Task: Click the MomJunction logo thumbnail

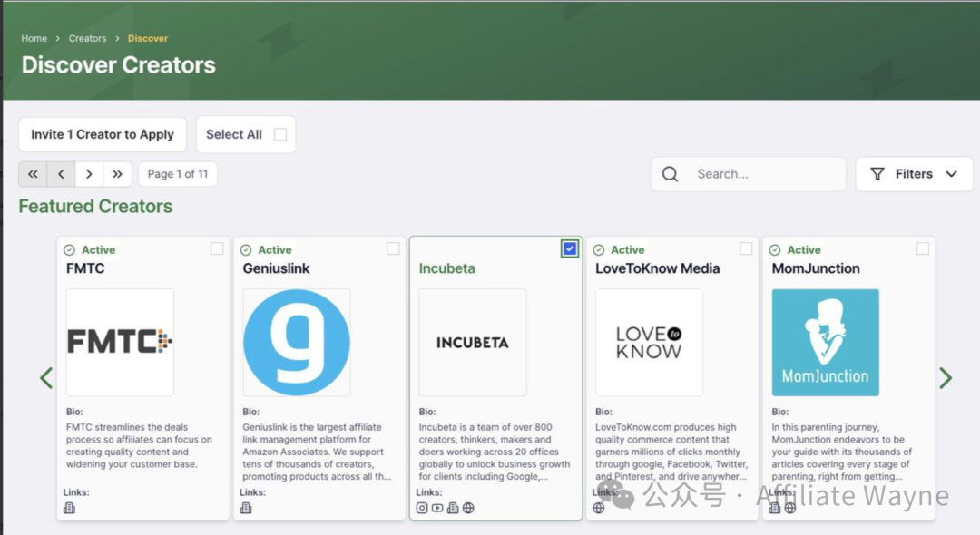Action: pyautogui.click(x=825, y=342)
